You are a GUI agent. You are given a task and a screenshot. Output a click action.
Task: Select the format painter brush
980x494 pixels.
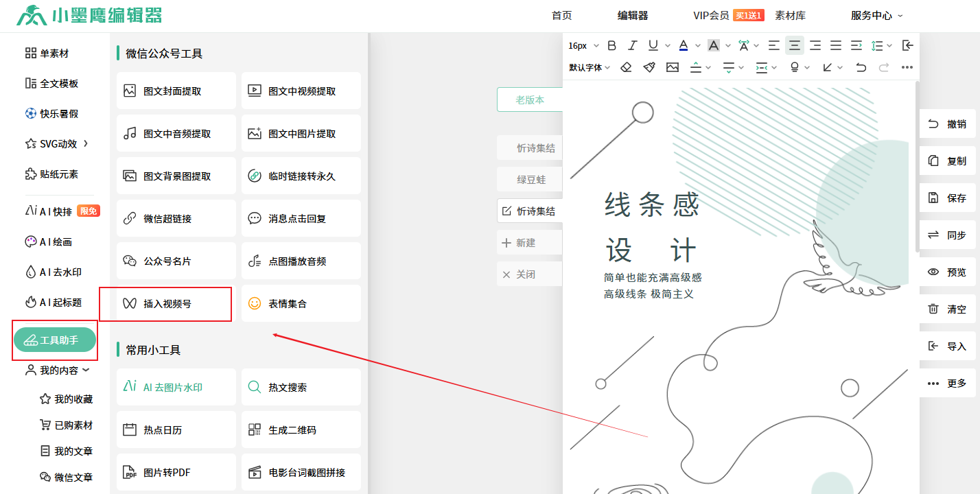point(649,67)
